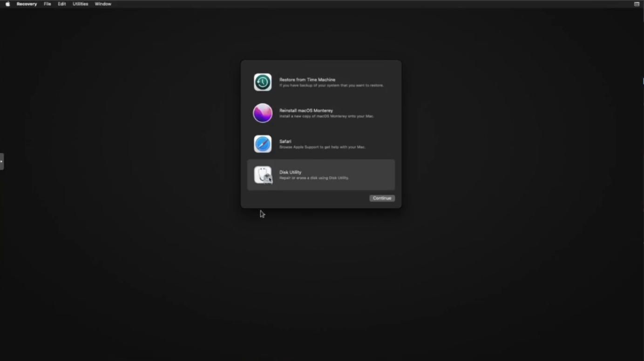Viewport: 644px width, 361px height.
Task: Click the Disk Utility stethoscope icon
Action: [263, 175]
